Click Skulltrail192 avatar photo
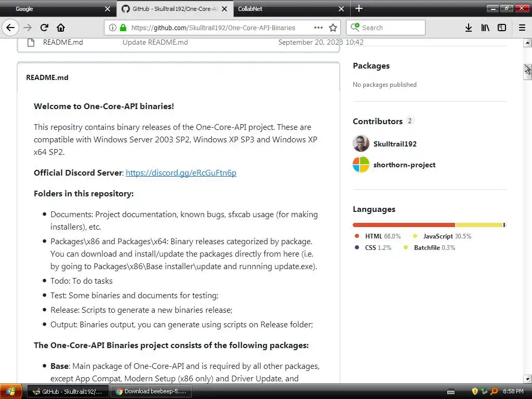 (x=361, y=143)
